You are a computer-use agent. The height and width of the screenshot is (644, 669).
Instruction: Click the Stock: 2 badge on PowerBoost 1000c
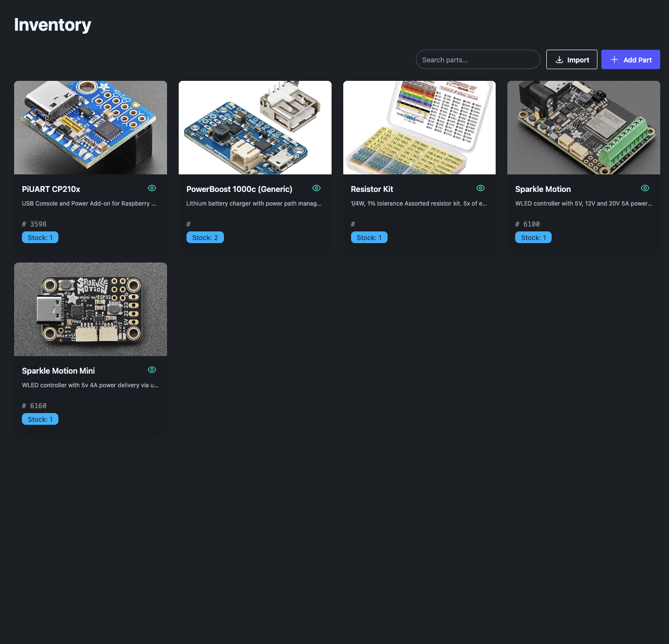[205, 237]
